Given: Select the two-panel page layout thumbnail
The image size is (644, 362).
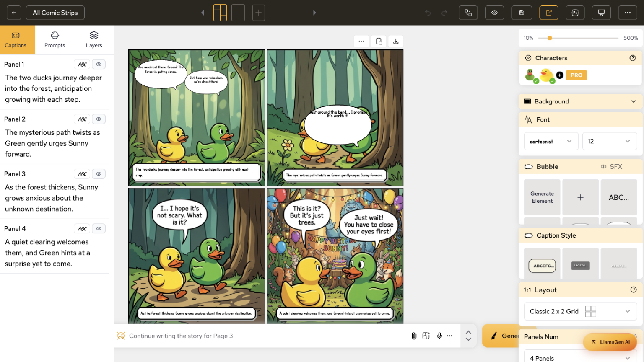Looking at the screenshot, I should point(220,13).
